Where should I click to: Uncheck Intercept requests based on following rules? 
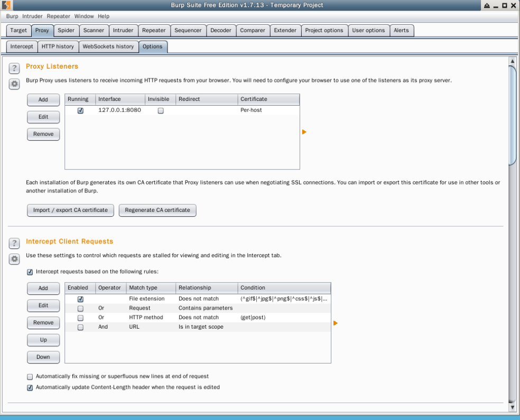[30, 272]
